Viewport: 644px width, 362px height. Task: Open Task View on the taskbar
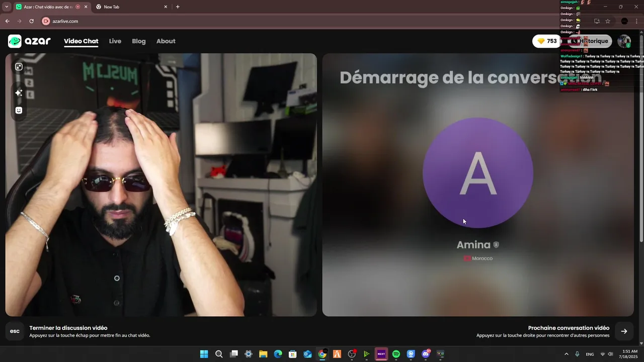[233, 354]
